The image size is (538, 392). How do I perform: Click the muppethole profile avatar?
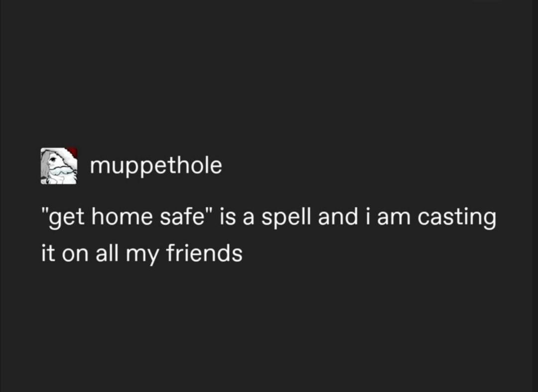click(58, 166)
